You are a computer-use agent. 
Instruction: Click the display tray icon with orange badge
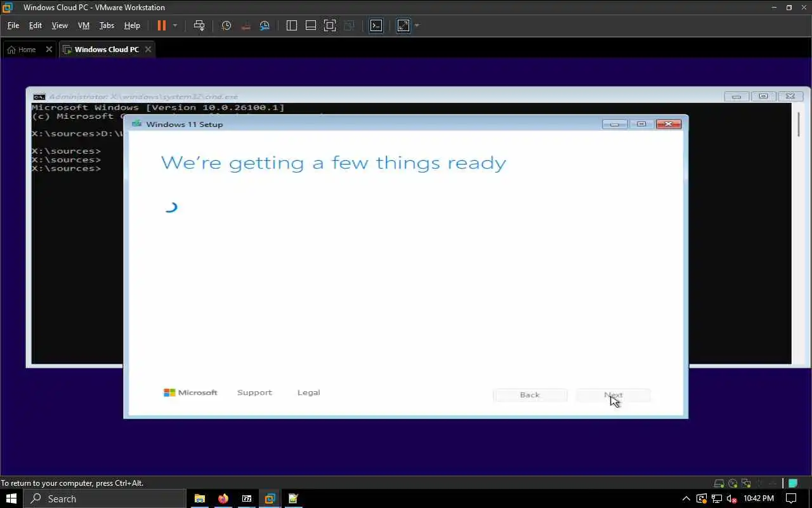click(x=701, y=498)
